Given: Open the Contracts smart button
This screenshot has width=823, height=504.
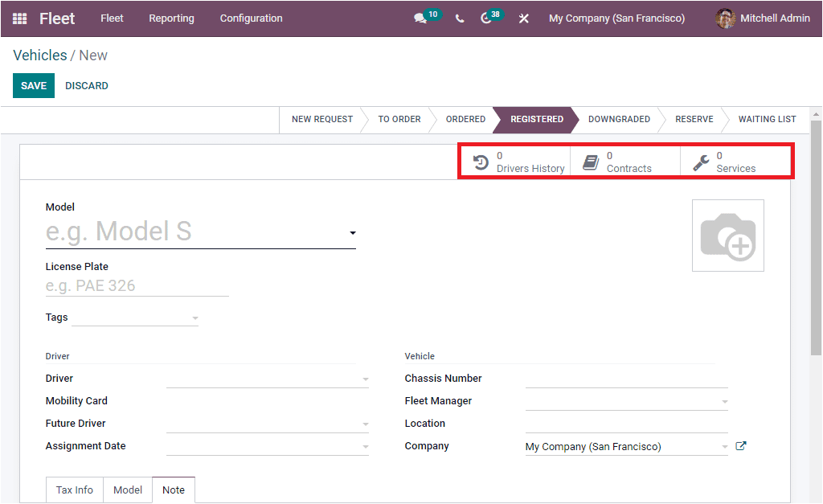Looking at the screenshot, I should pos(624,161).
